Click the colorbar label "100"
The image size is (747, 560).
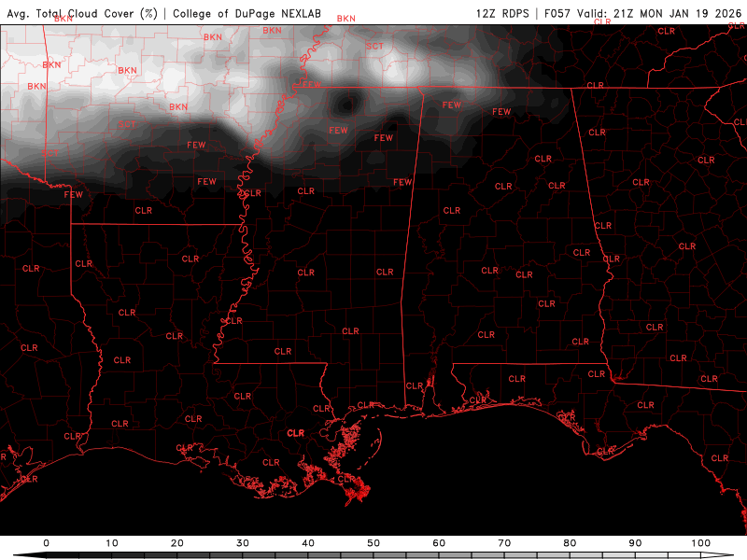point(700,543)
